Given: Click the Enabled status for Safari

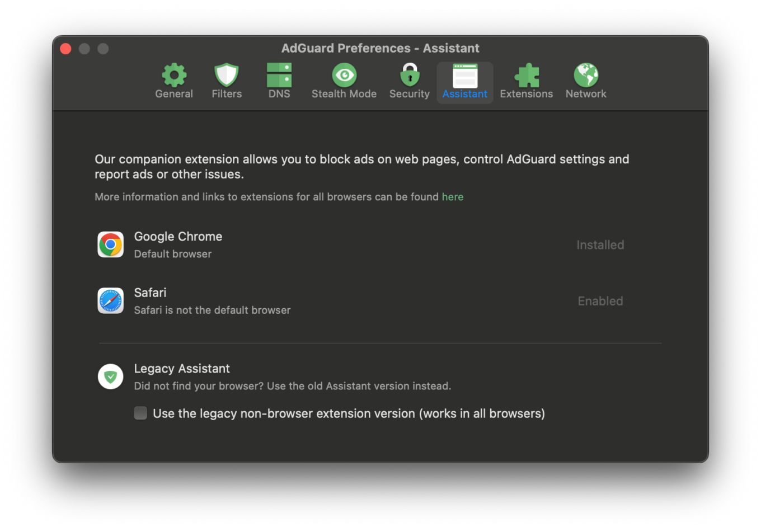Looking at the screenshot, I should click(600, 301).
